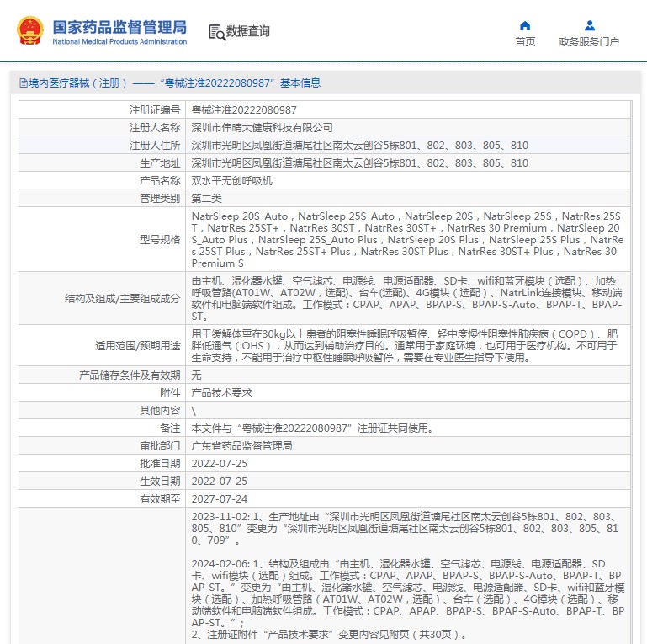Select product name 双水平无创呼吸机
The image size is (647, 644).
point(232,181)
